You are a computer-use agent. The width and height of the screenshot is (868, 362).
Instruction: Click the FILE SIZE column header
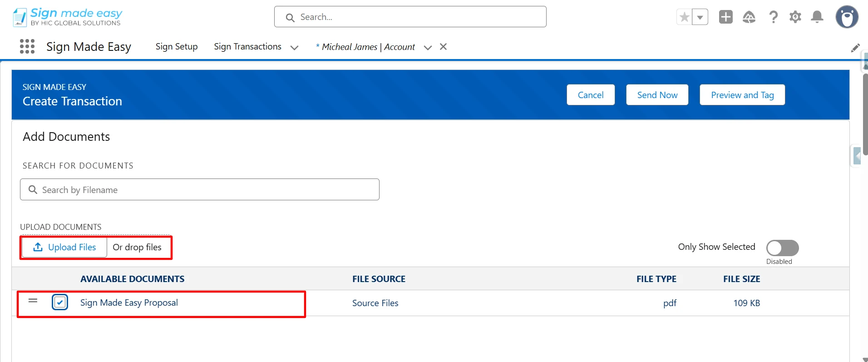(x=742, y=279)
